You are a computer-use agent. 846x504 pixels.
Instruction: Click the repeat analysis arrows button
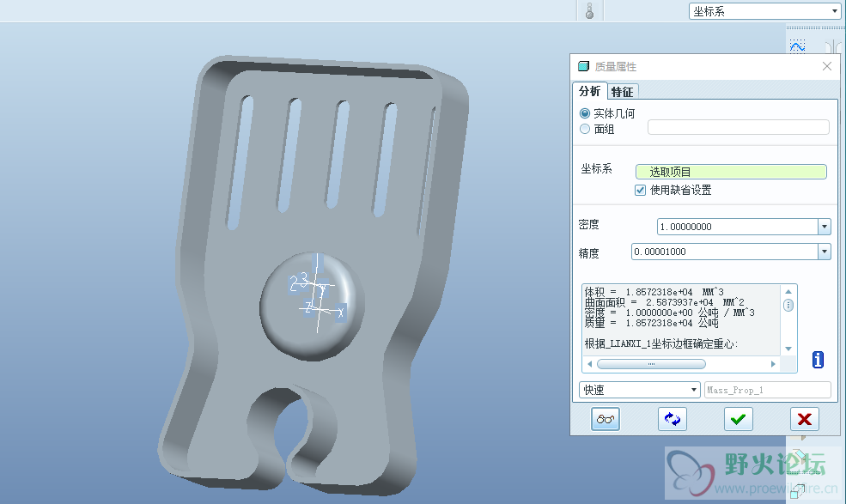click(x=673, y=419)
